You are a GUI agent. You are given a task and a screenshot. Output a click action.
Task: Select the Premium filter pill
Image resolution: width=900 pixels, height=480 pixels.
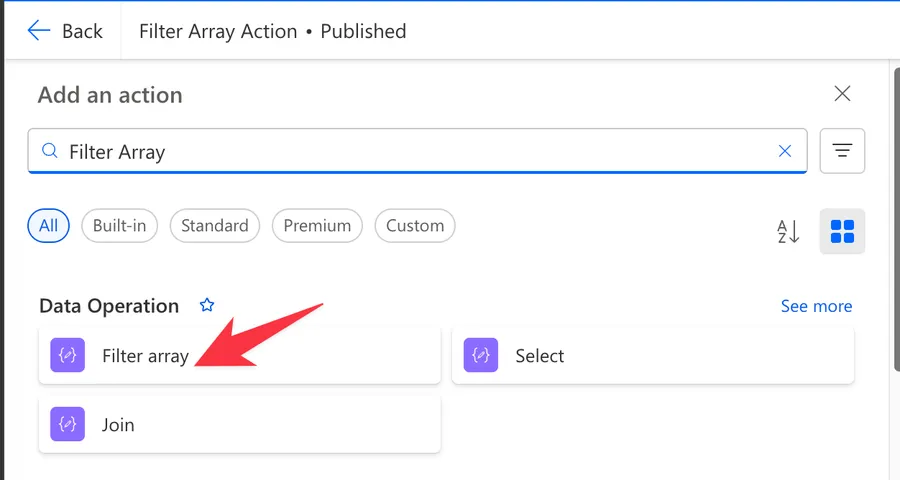click(x=317, y=225)
